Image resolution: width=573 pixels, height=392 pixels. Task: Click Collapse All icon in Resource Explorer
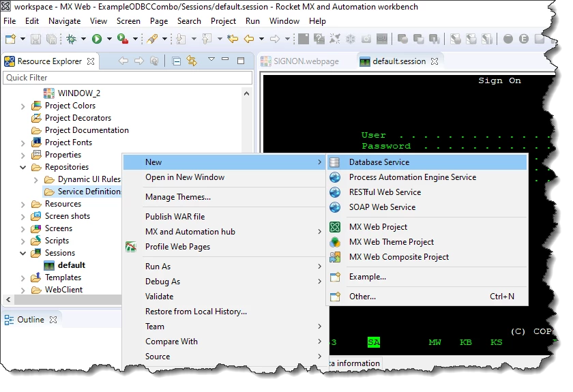pos(177,61)
